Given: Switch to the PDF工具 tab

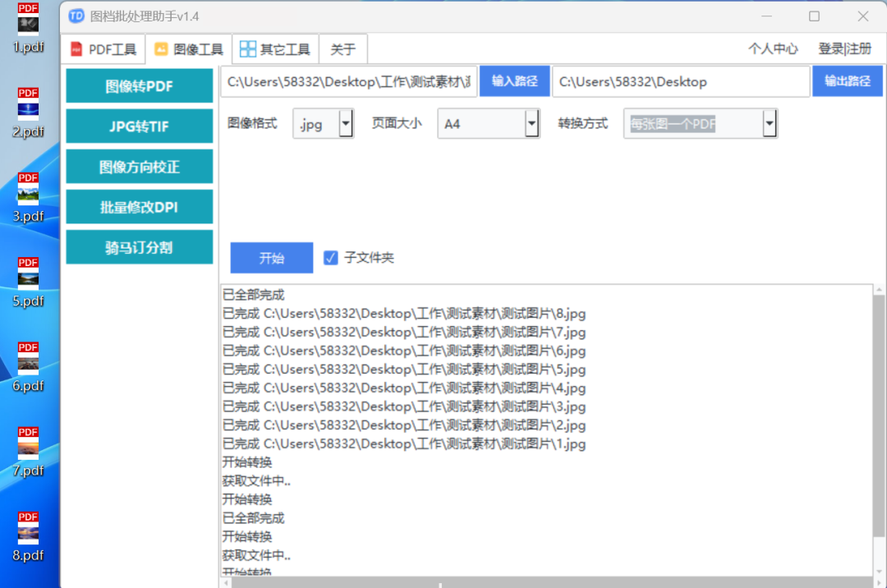Looking at the screenshot, I should (103, 49).
